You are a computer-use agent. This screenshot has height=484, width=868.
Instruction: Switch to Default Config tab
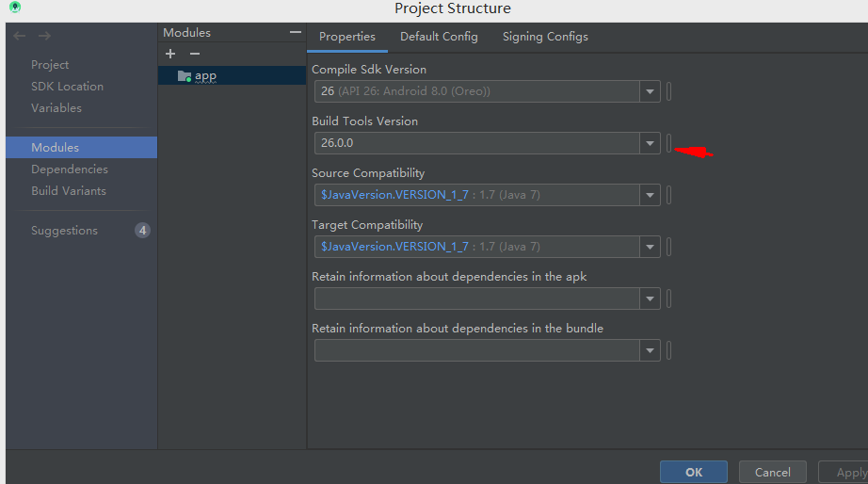click(439, 37)
